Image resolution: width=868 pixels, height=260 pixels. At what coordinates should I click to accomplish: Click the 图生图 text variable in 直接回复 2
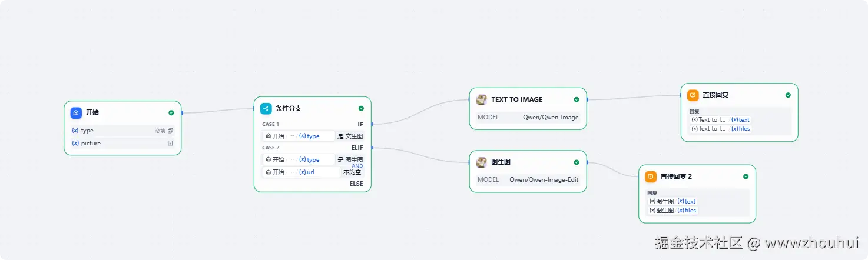686,201
